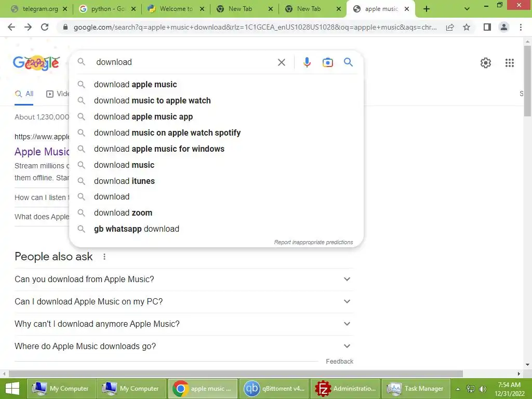The width and height of the screenshot is (532, 399).
Task: Expand Where do Apple Music downloads go?
Action: 183,347
